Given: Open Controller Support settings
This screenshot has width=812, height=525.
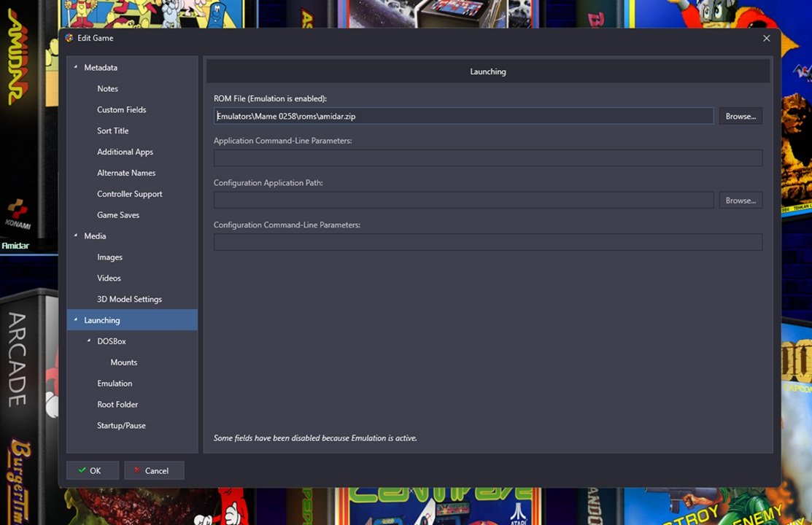Looking at the screenshot, I should (129, 194).
